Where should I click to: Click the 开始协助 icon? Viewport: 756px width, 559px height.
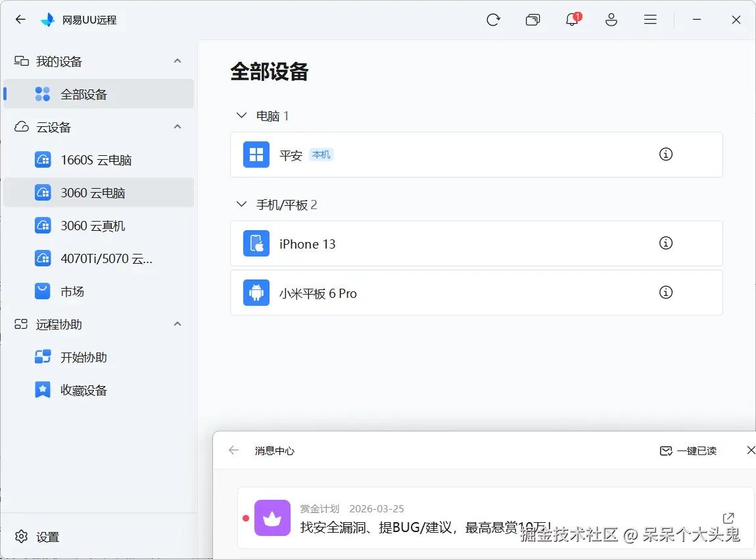point(42,356)
